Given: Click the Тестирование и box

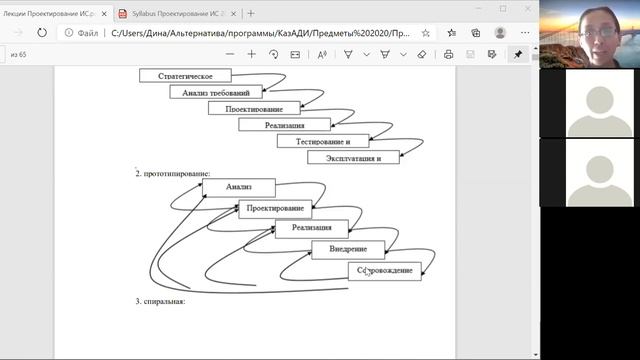Looking at the screenshot, I should 323,141.
